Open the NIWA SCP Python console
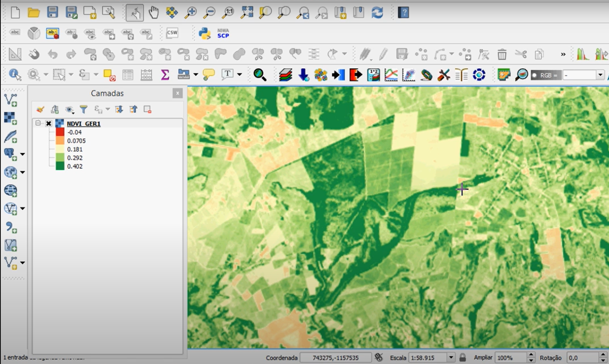This screenshot has height=364, width=609. 206,33
